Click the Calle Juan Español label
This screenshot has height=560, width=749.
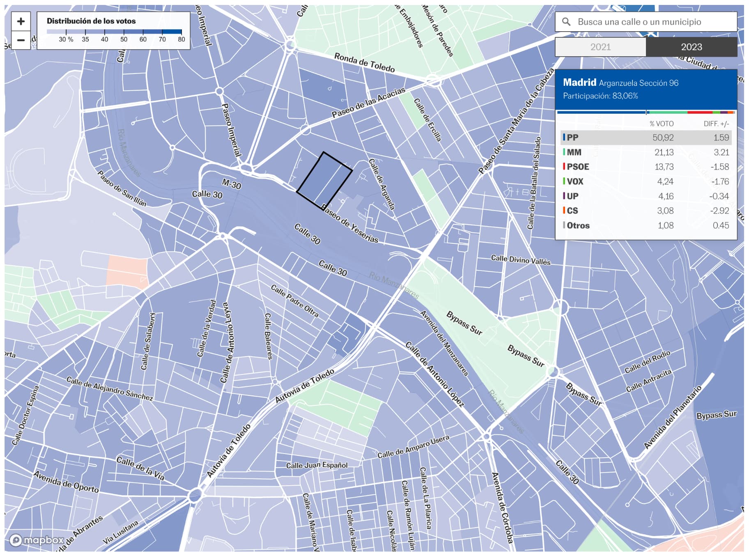[x=317, y=465]
